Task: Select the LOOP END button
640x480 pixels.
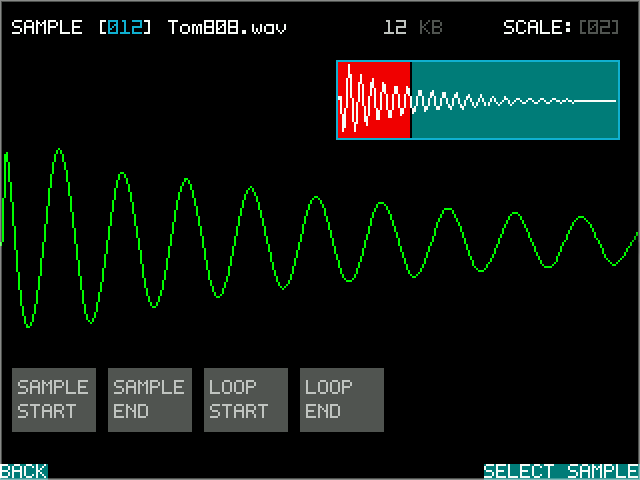Action: (342, 400)
